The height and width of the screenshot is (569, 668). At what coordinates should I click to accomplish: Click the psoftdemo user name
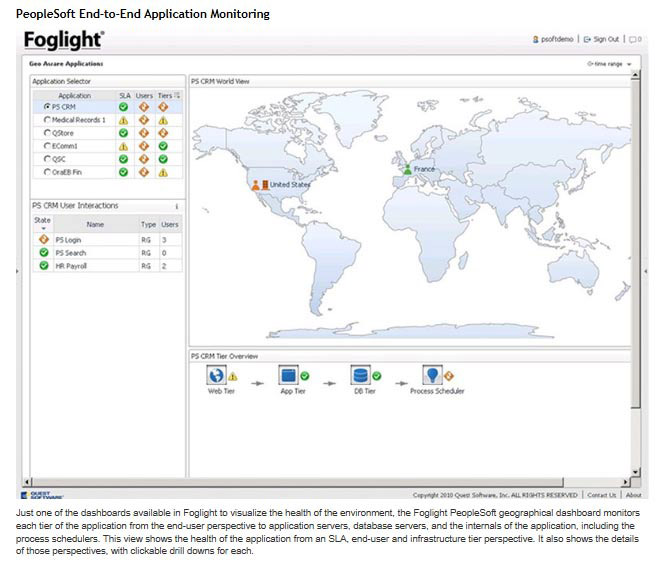click(x=557, y=39)
